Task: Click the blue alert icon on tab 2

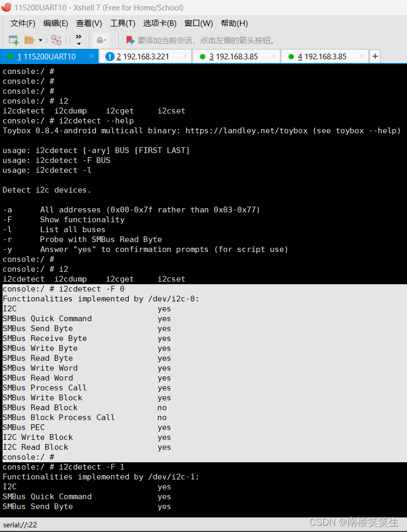Action: [110, 56]
